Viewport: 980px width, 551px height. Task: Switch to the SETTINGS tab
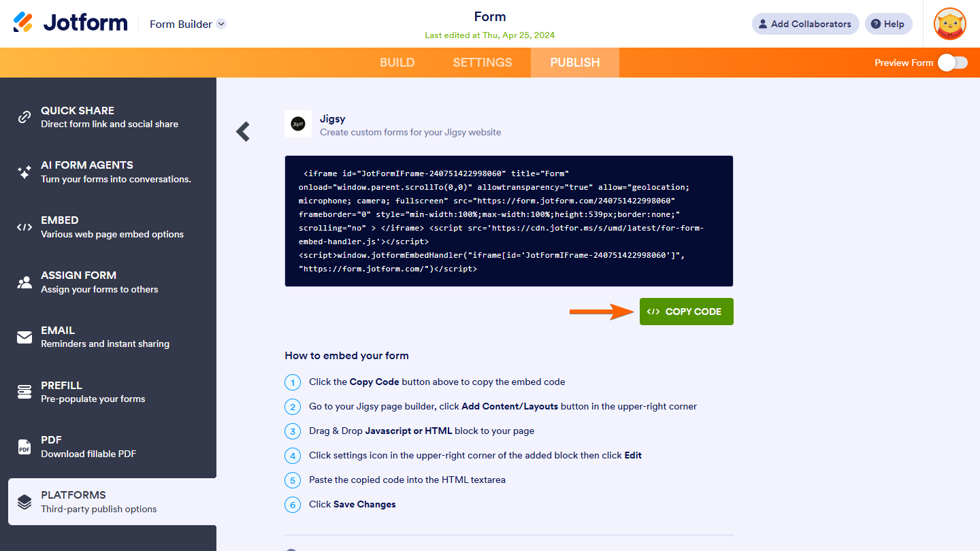tap(483, 63)
